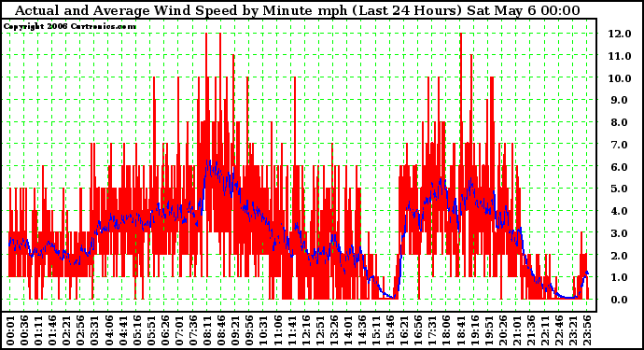Click the chart title text
Image resolution: width=644 pixels, height=350 pixels.
(x=298, y=10)
